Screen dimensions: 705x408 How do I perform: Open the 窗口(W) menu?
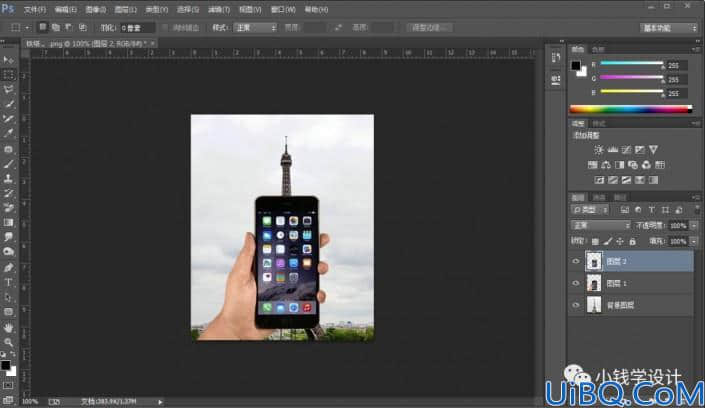click(283, 9)
